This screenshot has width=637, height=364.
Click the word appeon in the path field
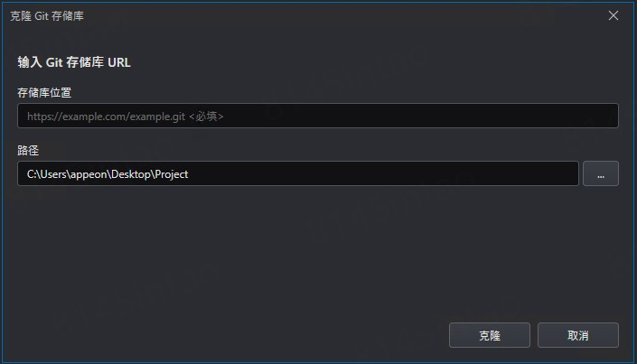89,174
